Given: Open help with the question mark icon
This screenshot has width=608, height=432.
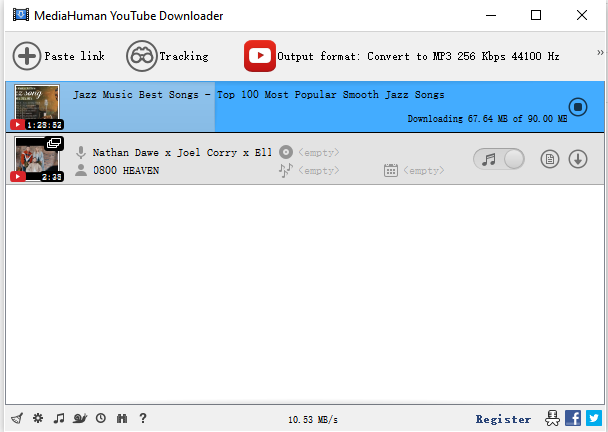Looking at the screenshot, I should [143, 418].
